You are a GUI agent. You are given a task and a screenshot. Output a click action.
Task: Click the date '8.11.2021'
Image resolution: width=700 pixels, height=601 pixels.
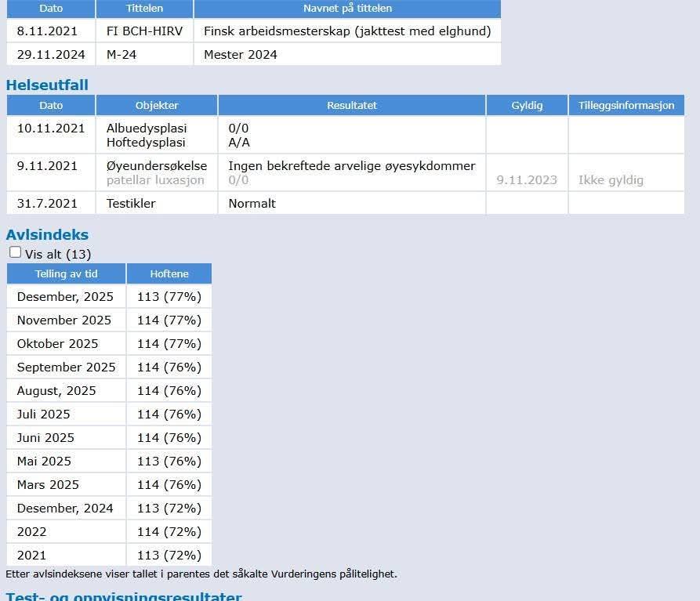47,31
